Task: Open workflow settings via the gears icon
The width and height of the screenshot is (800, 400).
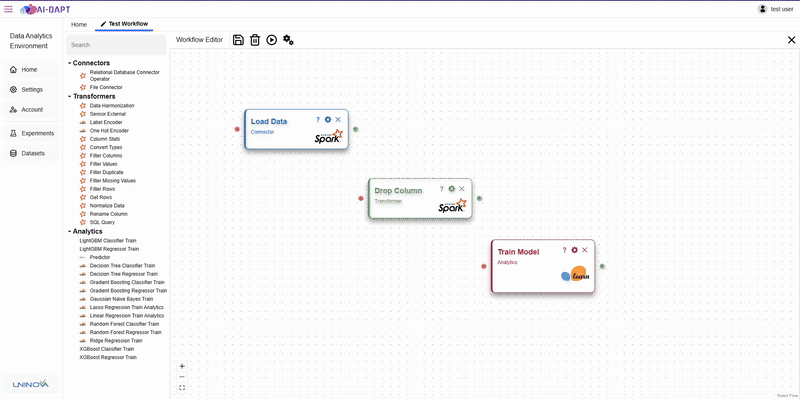Action: (x=288, y=40)
